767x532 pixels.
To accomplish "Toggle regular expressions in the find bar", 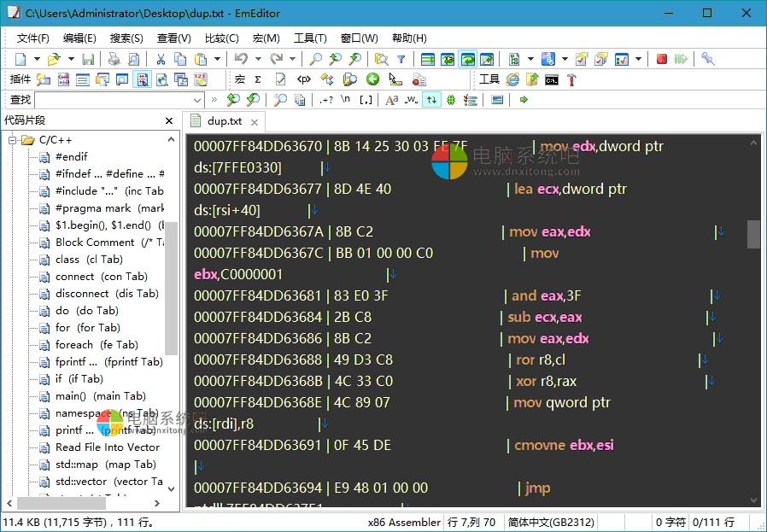I will click(325, 100).
